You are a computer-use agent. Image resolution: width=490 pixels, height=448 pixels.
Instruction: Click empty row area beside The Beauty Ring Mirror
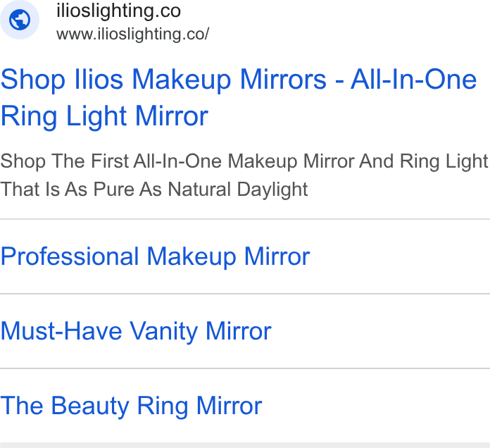(x=376, y=406)
